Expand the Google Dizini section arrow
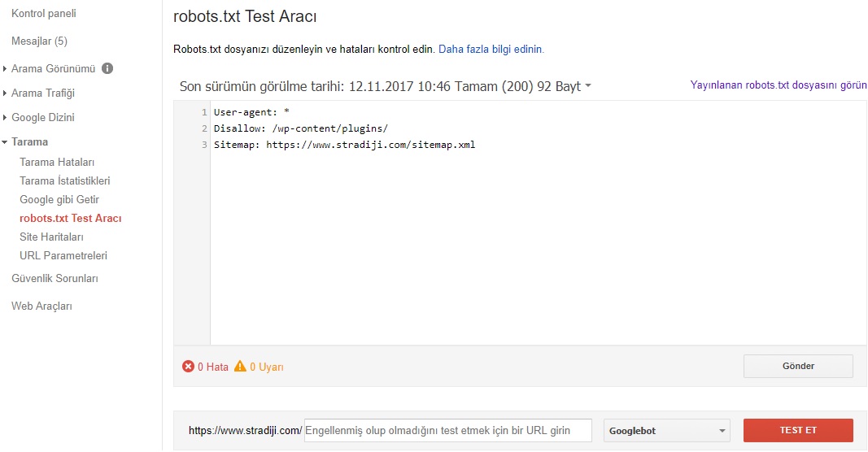 coord(4,117)
